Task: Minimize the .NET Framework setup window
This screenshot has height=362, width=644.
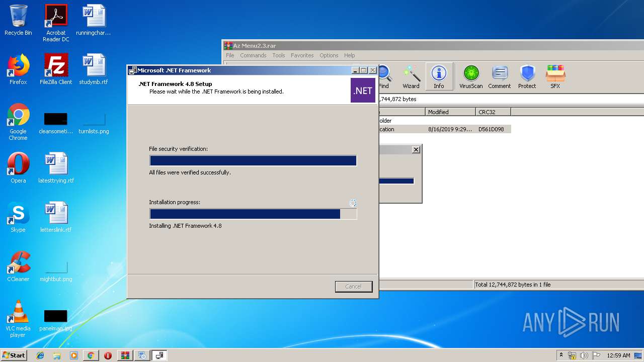Action: click(355, 70)
